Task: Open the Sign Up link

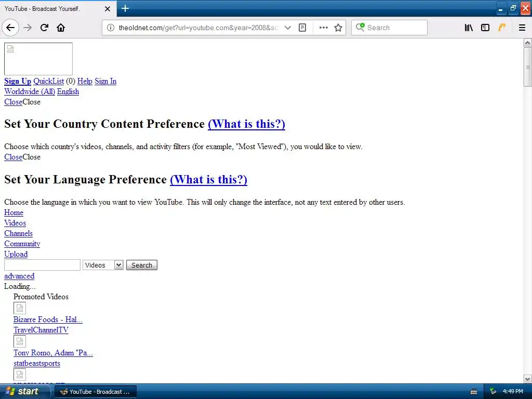Action: point(18,81)
